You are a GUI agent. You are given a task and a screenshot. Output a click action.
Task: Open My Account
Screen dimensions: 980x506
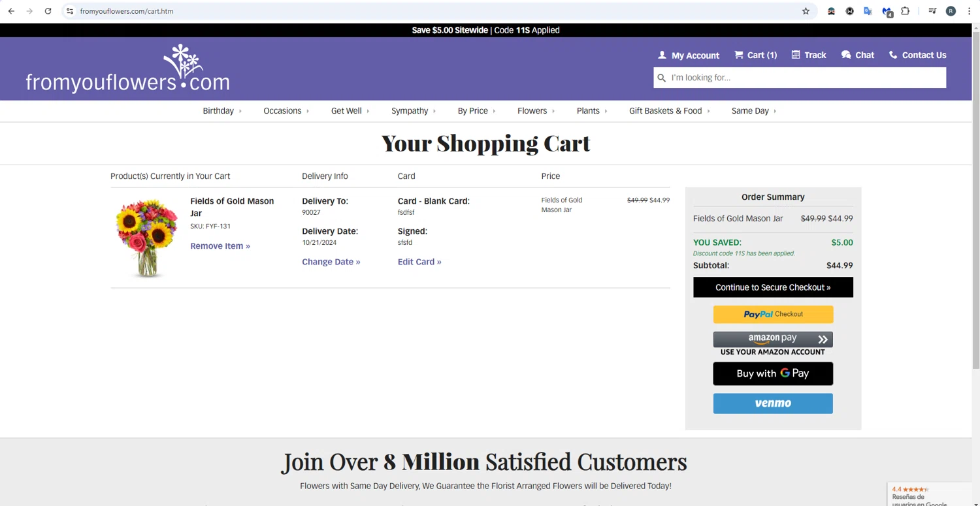(688, 55)
